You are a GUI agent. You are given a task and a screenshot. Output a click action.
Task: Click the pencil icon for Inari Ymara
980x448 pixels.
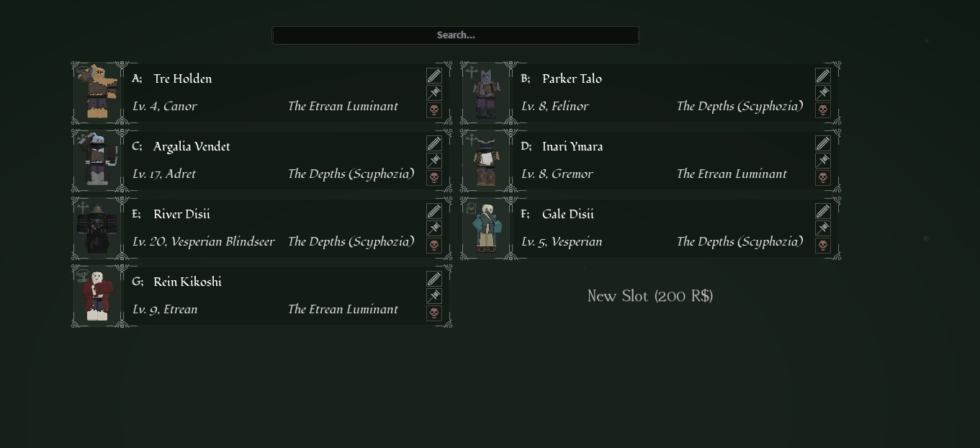click(823, 143)
